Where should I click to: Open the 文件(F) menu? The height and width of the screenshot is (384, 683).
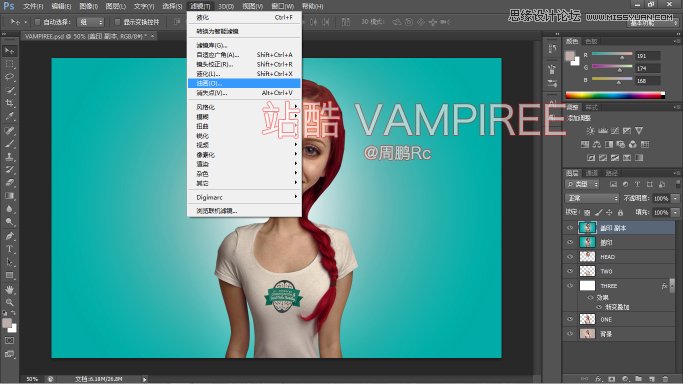pyautogui.click(x=33, y=6)
